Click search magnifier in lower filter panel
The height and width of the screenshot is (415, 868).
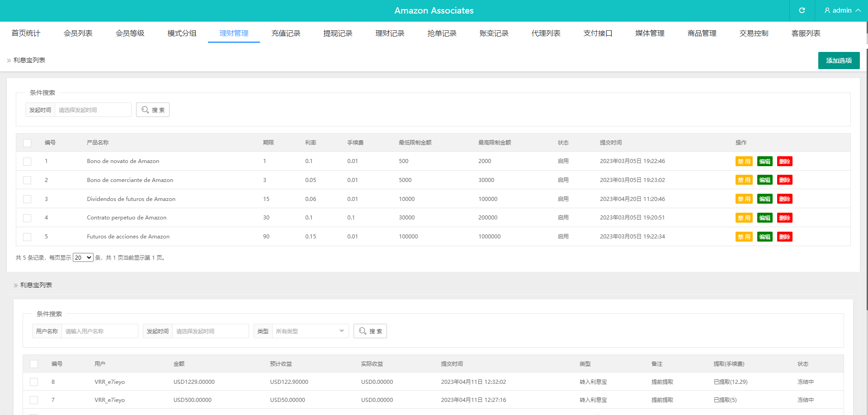click(x=363, y=331)
